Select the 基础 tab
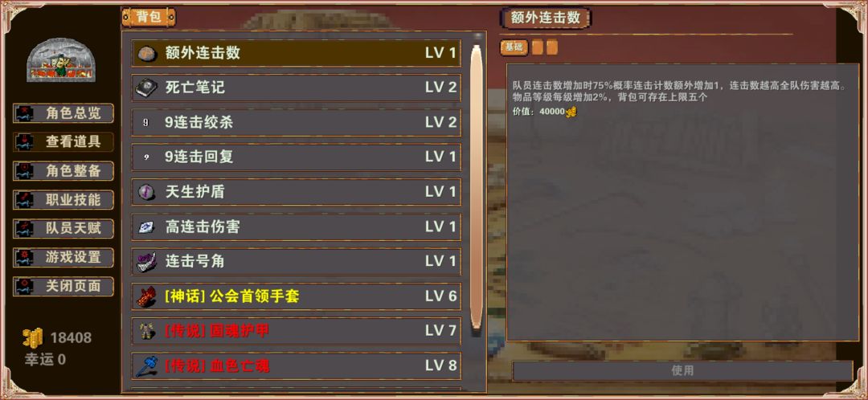Screen dimensions: 868x400 pos(514,47)
